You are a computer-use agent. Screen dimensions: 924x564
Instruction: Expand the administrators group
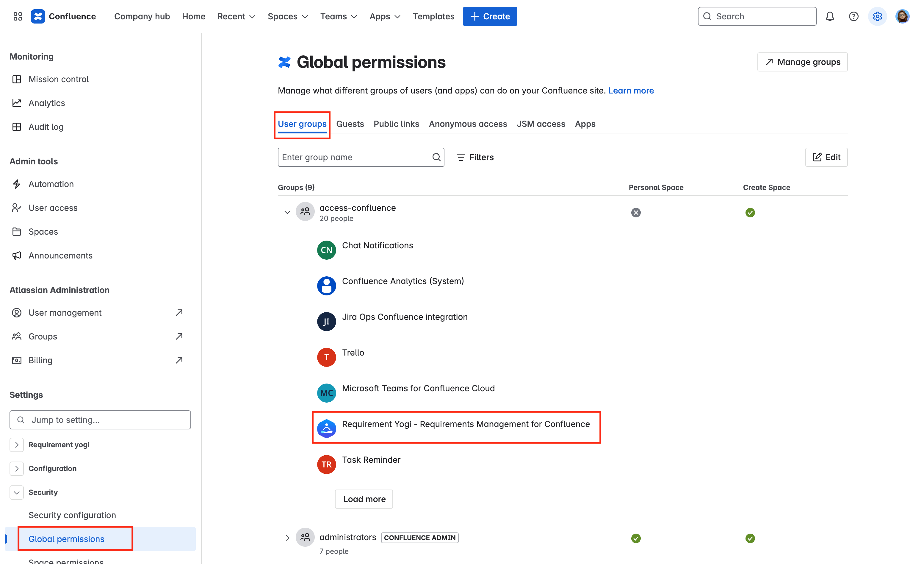pos(287,537)
